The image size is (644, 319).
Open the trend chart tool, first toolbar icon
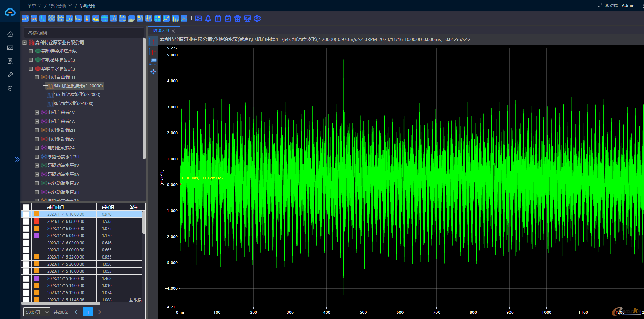click(x=25, y=18)
